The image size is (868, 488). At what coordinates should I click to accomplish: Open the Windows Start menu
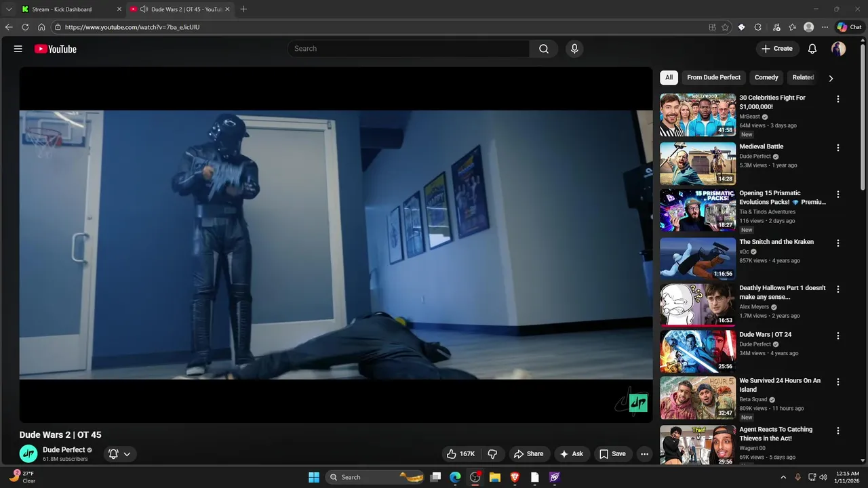314,477
